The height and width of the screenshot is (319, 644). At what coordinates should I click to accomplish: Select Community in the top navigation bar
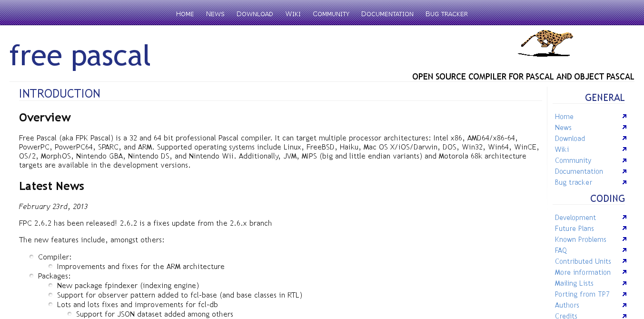coord(331,14)
